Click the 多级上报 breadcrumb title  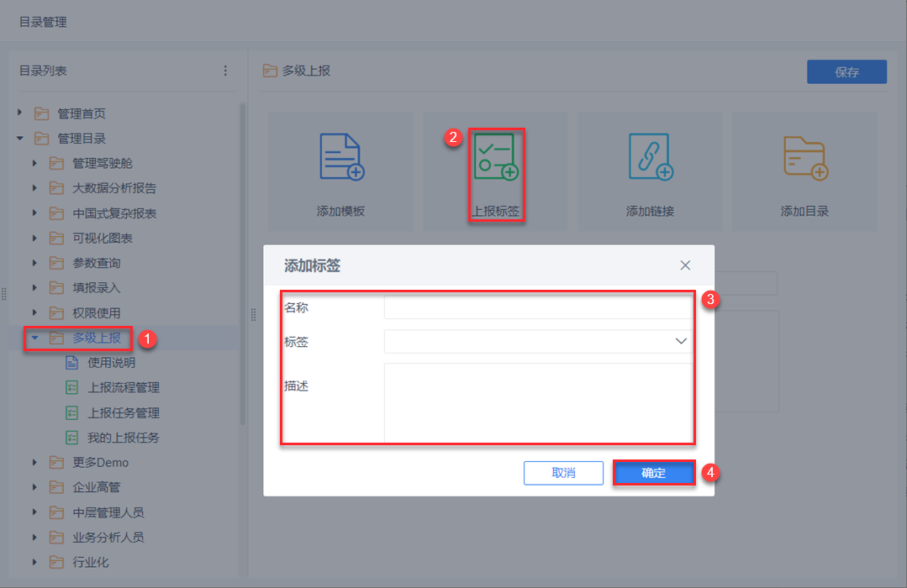[x=306, y=71]
